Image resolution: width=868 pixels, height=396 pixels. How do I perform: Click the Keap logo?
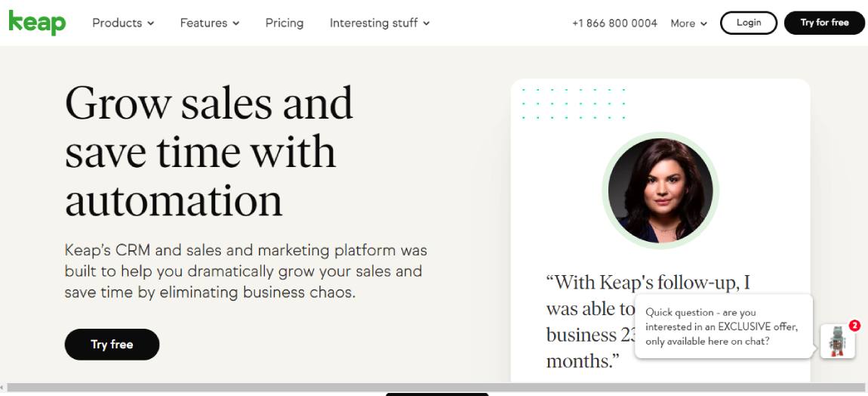pos(37,23)
